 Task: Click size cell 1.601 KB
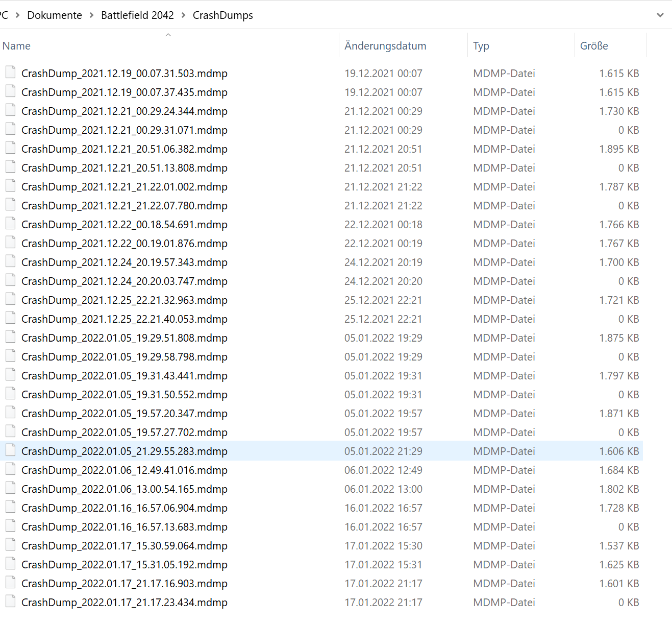(x=619, y=583)
